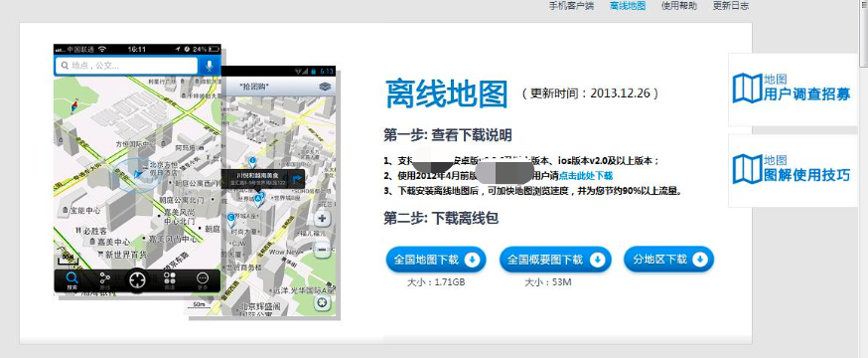Follow the 点击此处下载 link

pos(585,176)
